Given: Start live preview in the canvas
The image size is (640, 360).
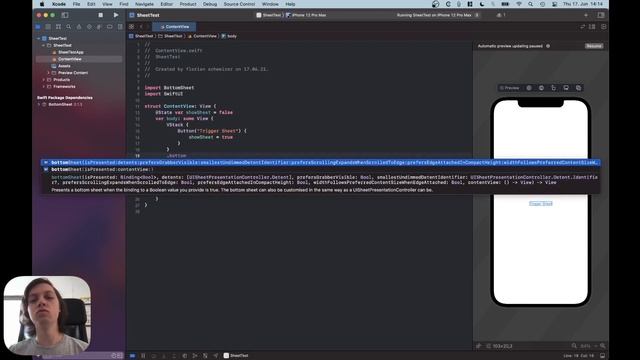Looking at the screenshot, I should (x=529, y=88).
